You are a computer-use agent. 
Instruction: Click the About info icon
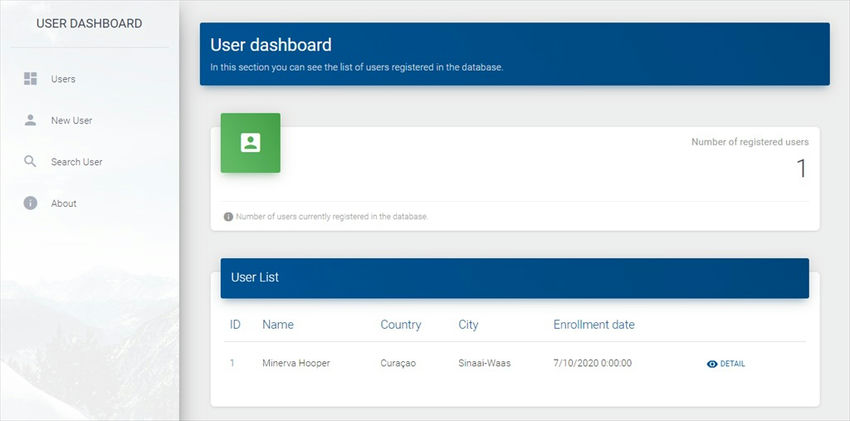(x=30, y=203)
